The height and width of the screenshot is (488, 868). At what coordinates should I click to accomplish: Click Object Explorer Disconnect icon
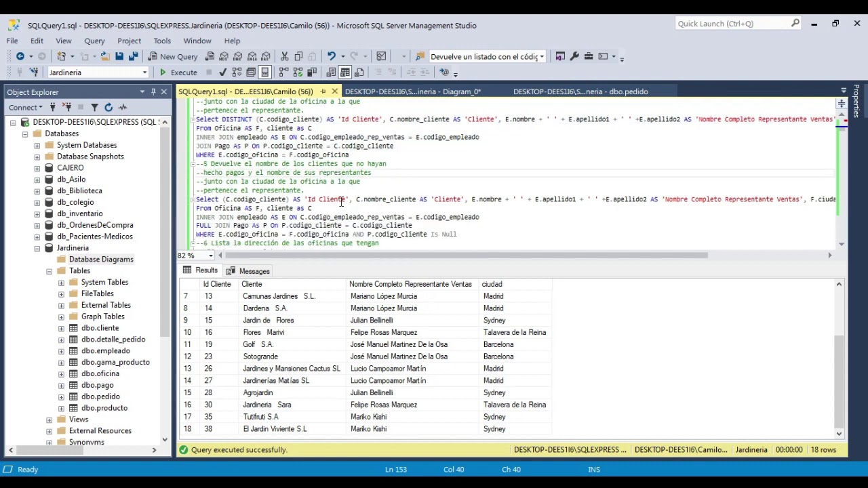point(67,107)
